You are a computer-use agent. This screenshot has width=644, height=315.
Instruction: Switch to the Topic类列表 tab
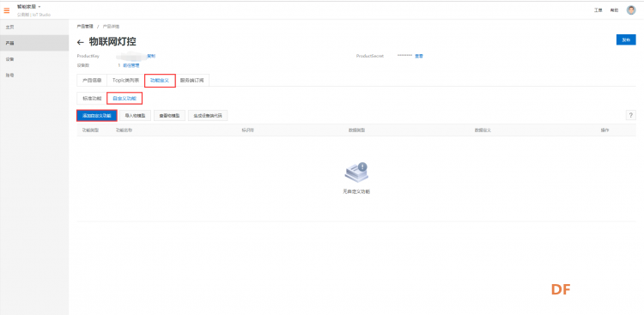(125, 81)
